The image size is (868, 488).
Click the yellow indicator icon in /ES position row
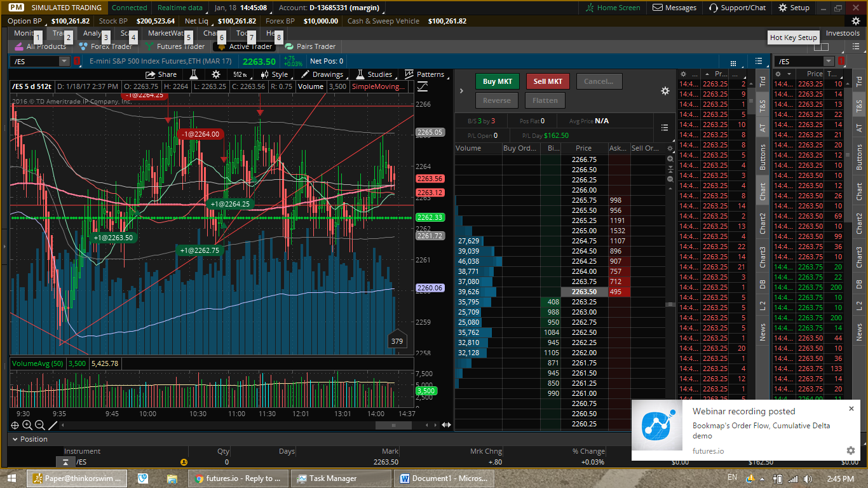click(184, 463)
